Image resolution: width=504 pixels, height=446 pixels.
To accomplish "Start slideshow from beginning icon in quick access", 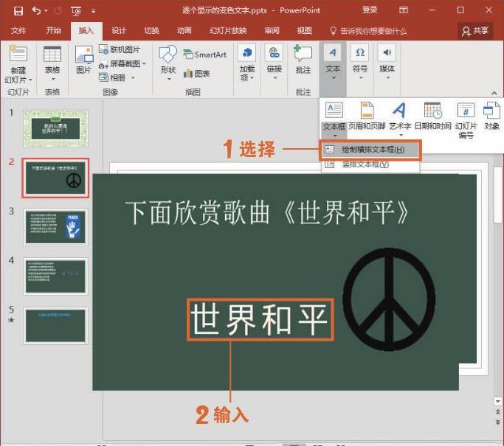I will click(x=76, y=11).
